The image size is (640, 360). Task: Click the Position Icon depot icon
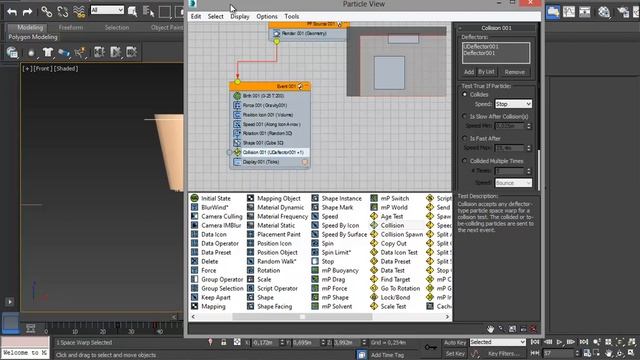coord(250,243)
